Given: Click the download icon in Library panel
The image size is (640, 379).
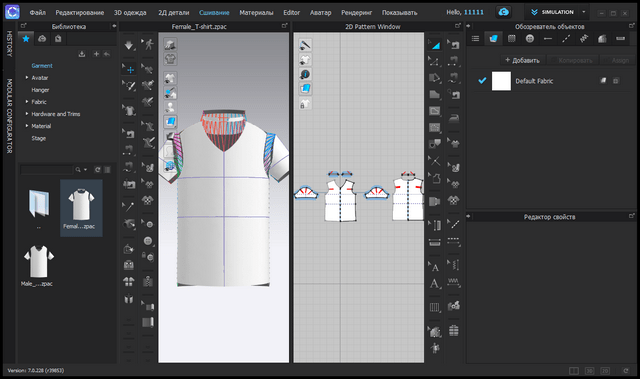Looking at the screenshot, I should pos(82,54).
